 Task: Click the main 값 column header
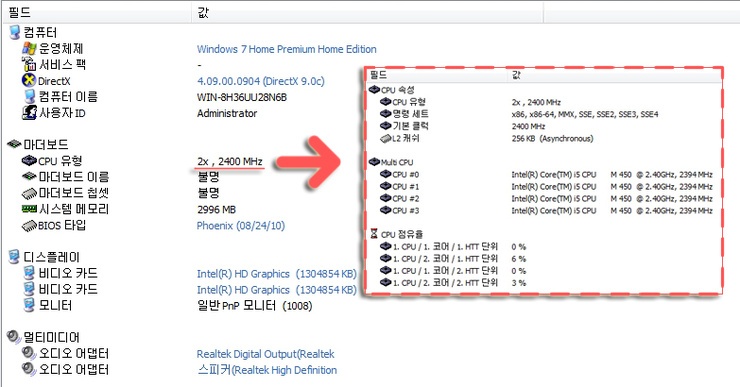(x=367, y=12)
